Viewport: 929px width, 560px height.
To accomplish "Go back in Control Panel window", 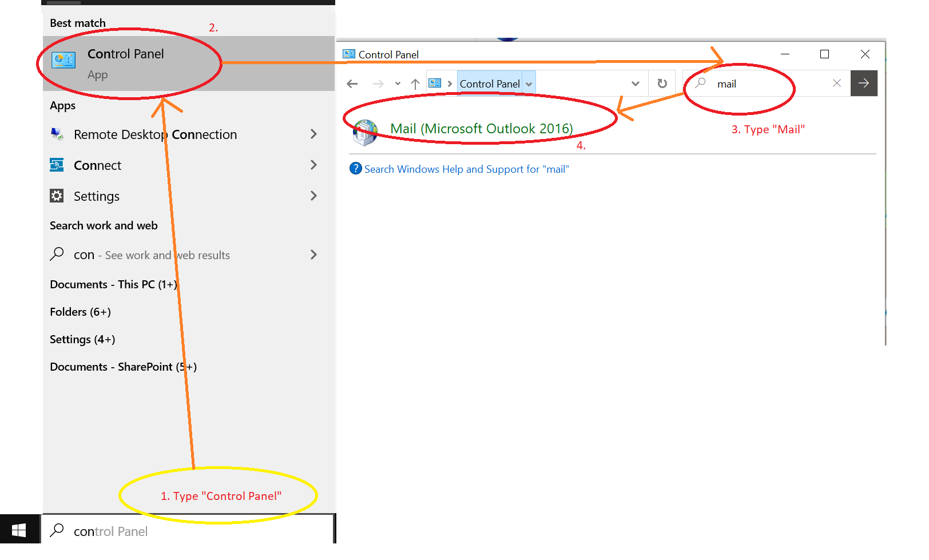I will coord(352,84).
